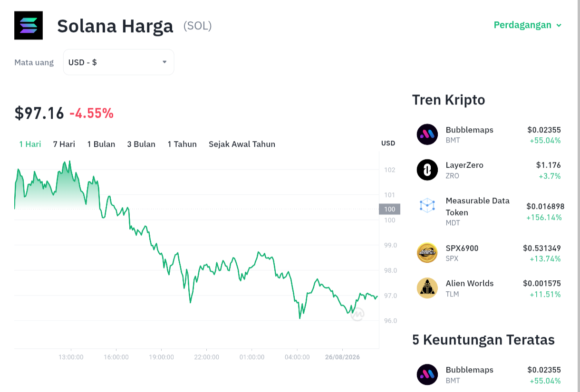The image size is (580, 392).
Task: Click the Alien Worlds TLM icon
Action: 427,288
